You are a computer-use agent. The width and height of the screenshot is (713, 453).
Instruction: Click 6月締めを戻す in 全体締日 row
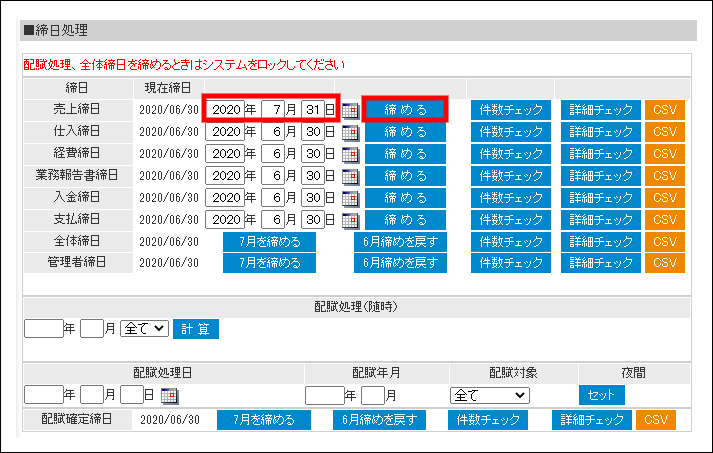[x=400, y=242]
